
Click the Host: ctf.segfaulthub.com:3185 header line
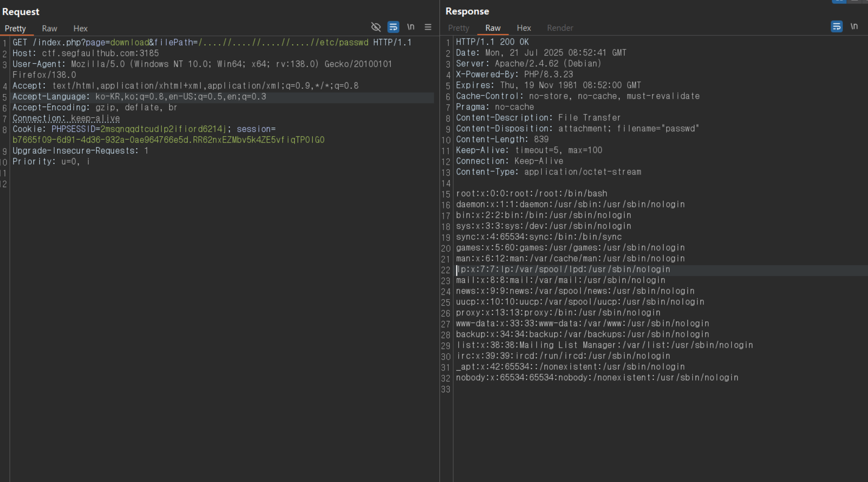pyautogui.click(x=86, y=53)
